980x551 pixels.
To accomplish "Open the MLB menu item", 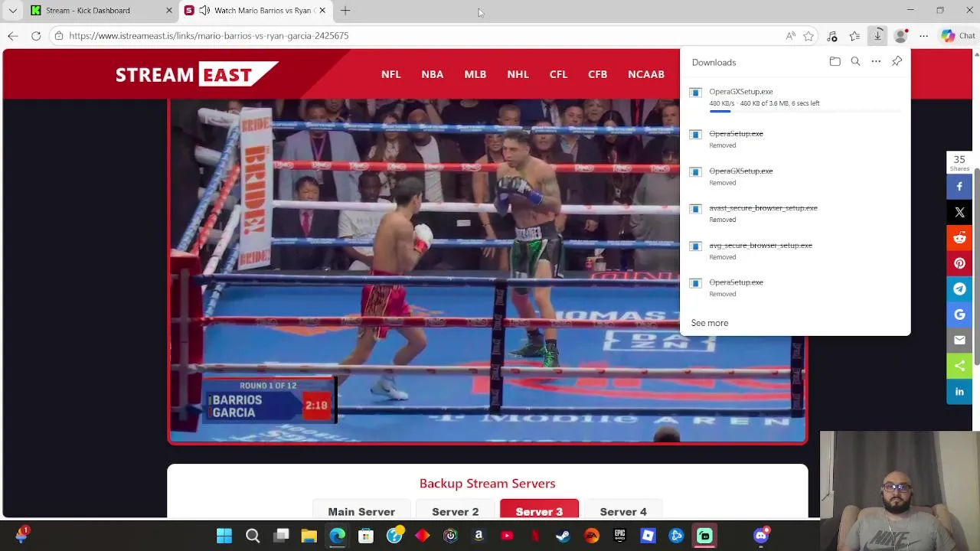I will coord(475,74).
